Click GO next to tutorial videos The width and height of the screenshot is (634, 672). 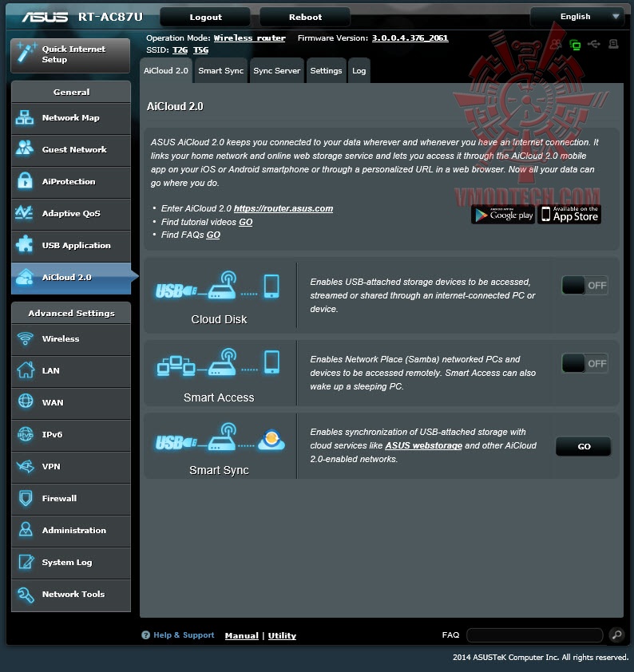[x=246, y=222]
